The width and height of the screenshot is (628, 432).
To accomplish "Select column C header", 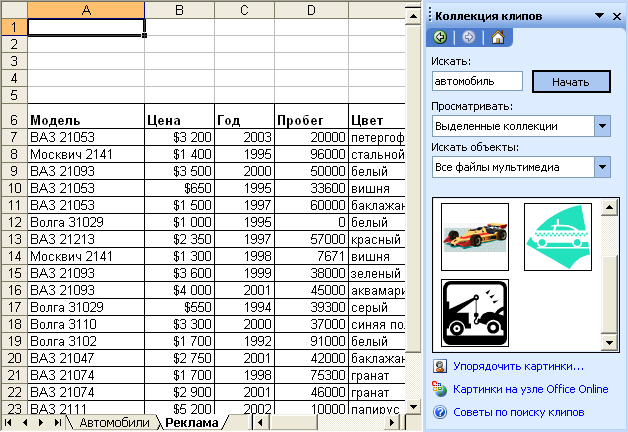I will (x=244, y=10).
